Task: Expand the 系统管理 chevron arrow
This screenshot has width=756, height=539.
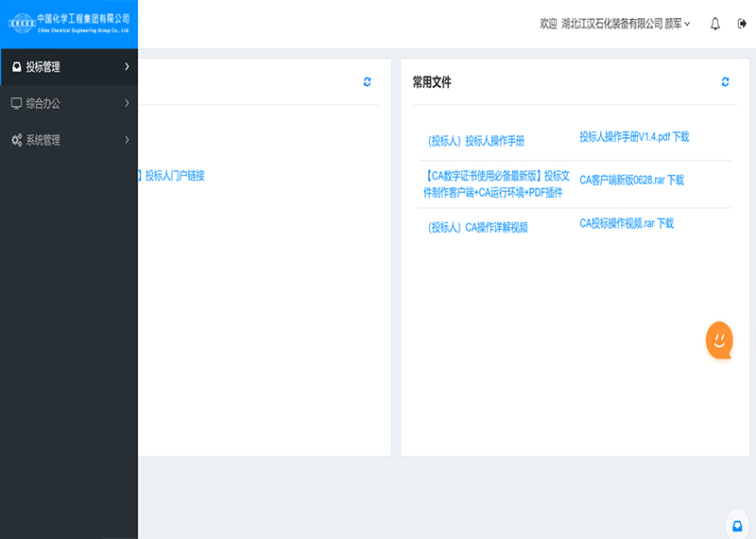Action: tap(127, 140)
